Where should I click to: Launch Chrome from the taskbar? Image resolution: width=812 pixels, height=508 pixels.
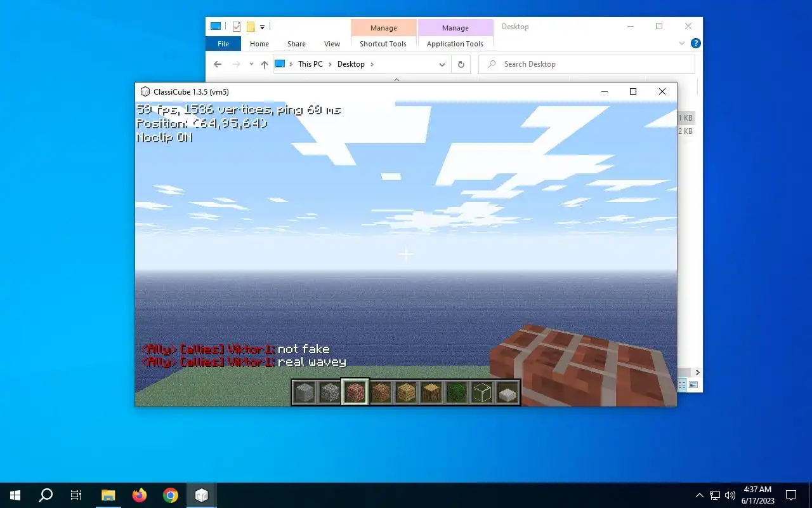click(170, 495)
